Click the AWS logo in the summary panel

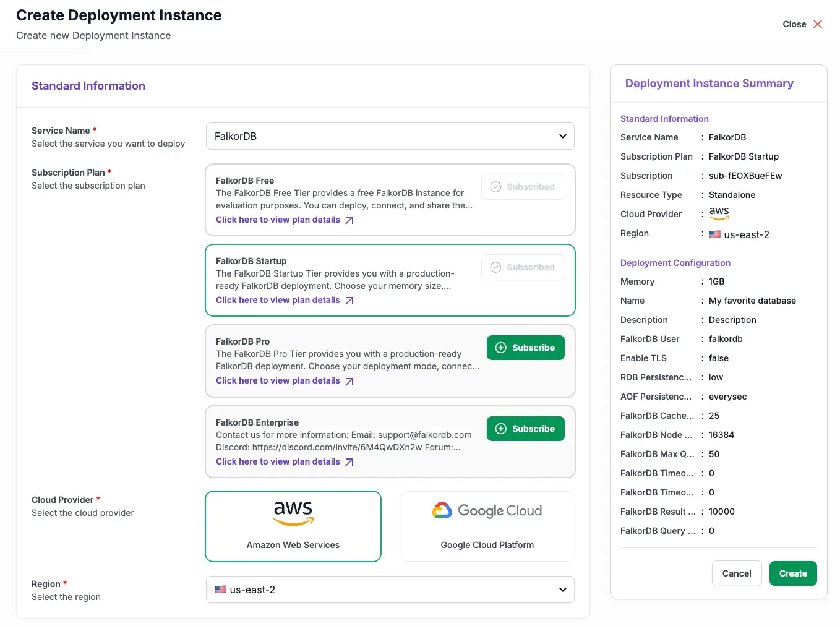(719, 213)
